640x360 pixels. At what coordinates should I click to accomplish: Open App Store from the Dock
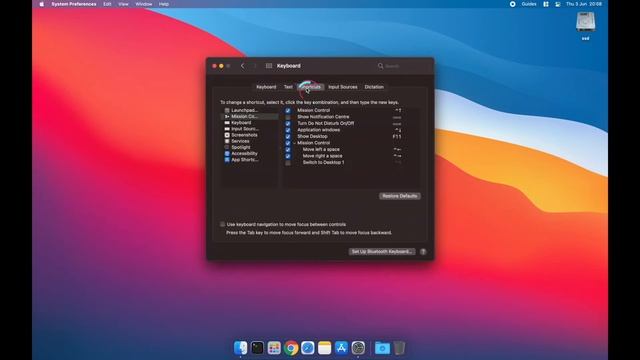pos(341,348)
